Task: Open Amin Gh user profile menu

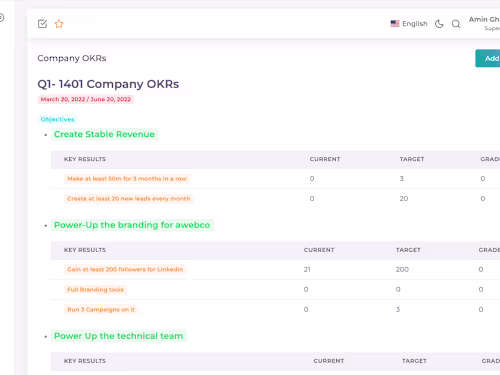Action: point(484,23)
